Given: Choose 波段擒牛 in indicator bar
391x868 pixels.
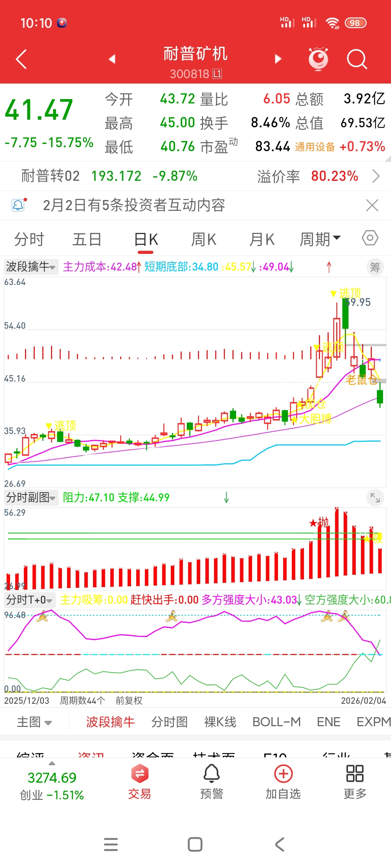Looking at the screenshot, I should (110, 722).
